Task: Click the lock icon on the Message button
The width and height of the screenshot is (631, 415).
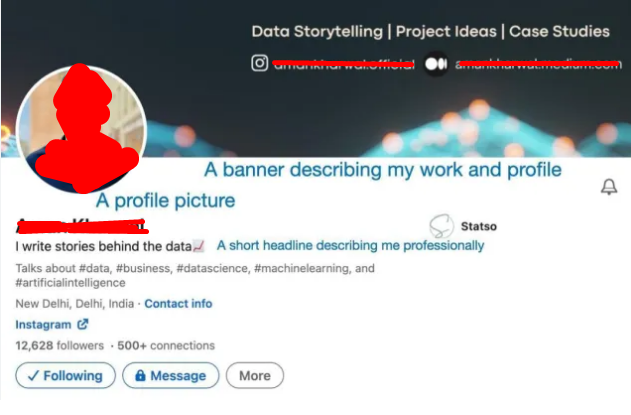Action: (140, 375)
